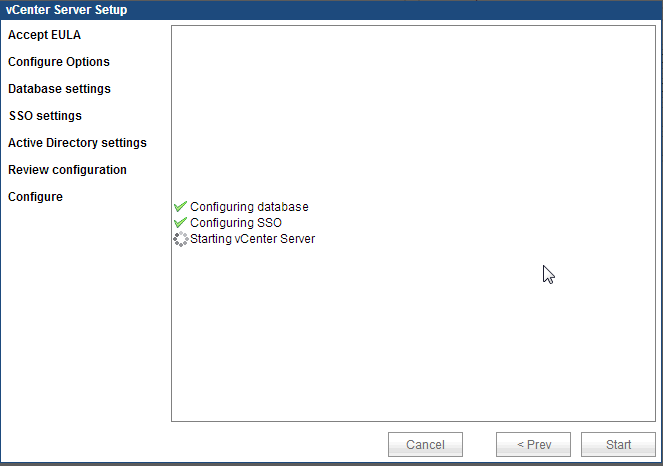Switch to the SSO settings step

coord(45,116)
